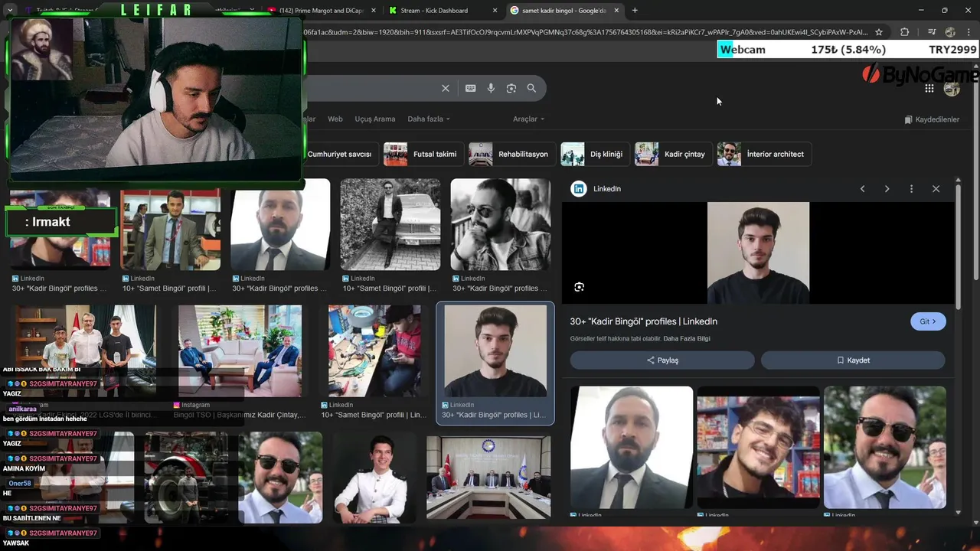This screenshot has width=980, height=551.
Task: Open the '30+ Kadir Bingöl profiles | LinkedIn' title
Action: coord(643,321)
